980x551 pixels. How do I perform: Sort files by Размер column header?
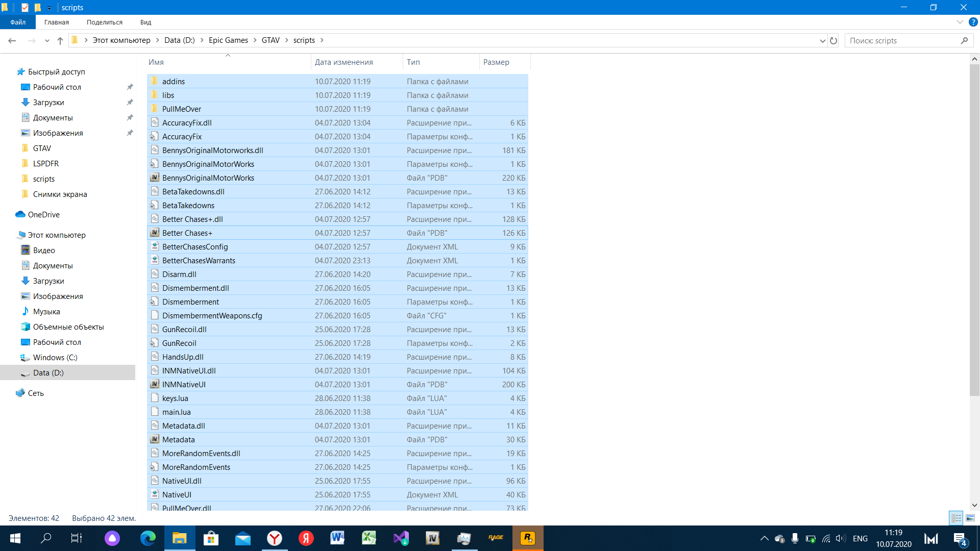[496, 62]
